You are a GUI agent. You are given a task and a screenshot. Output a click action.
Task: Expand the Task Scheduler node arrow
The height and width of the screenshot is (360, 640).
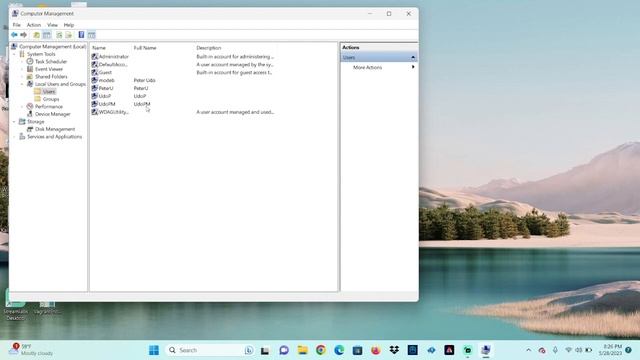tap(22, 62)
